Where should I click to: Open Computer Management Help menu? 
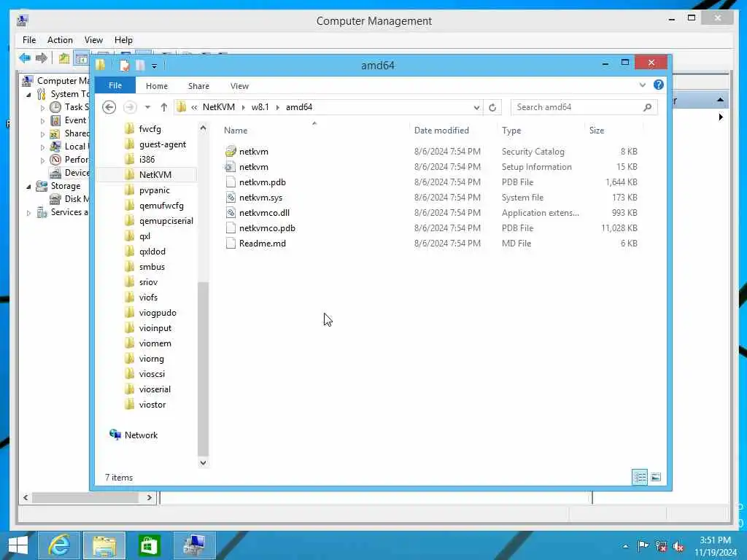[x=123, y=40]
